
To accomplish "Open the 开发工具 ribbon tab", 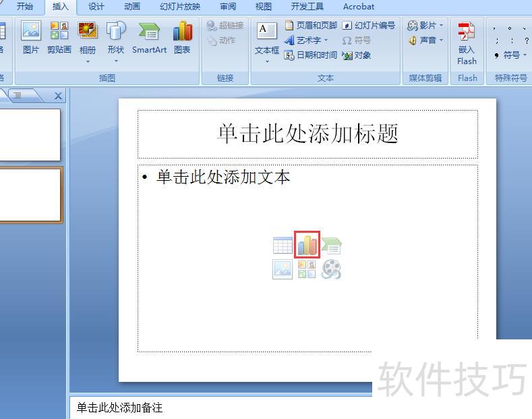I will pyautogui.click(x=307, y=7).
